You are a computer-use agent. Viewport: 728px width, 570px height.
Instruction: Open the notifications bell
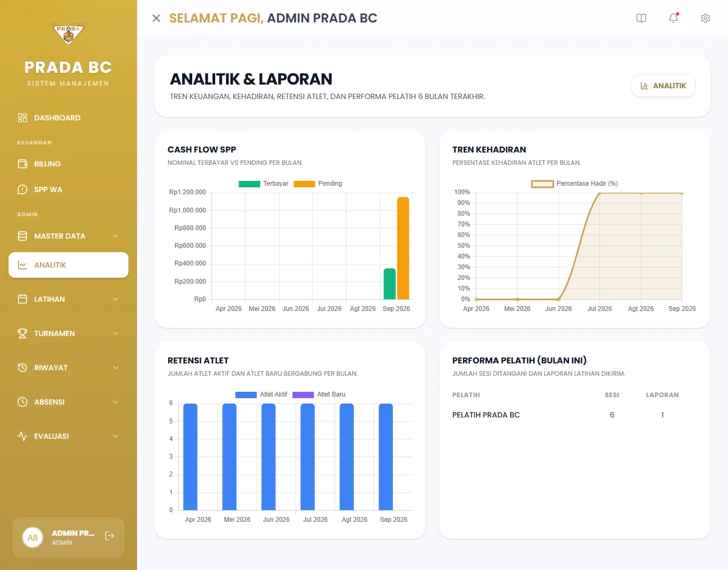tap(673, 18)
